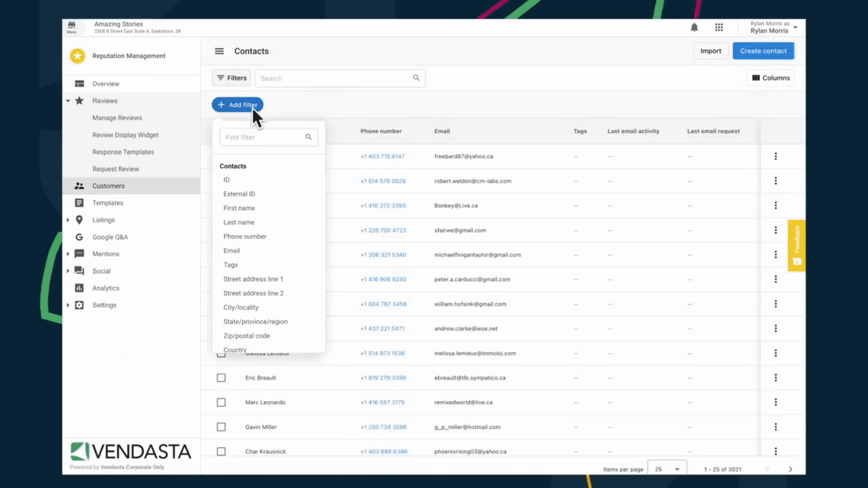Viewport: 868px width, 488px height.
Task: Expand the Settings section in sidebar
Action: pyautogui.click(x=67, y=305)
